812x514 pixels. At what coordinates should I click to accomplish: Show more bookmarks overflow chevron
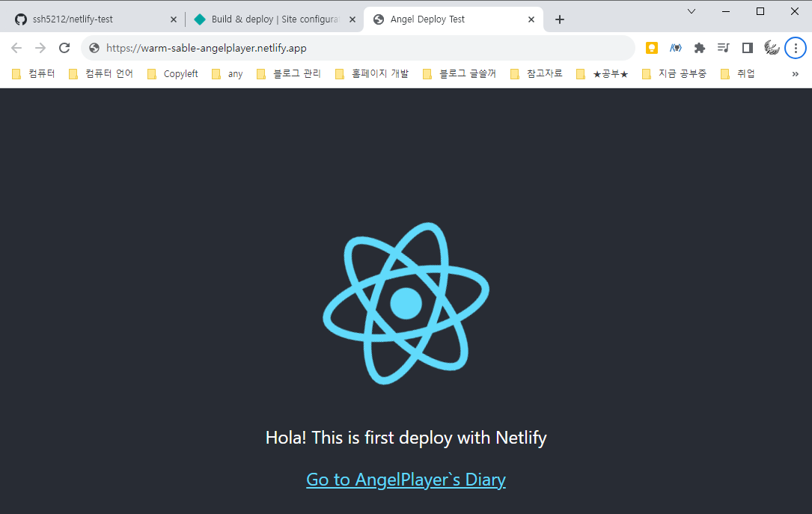click(x=796, y=74)
